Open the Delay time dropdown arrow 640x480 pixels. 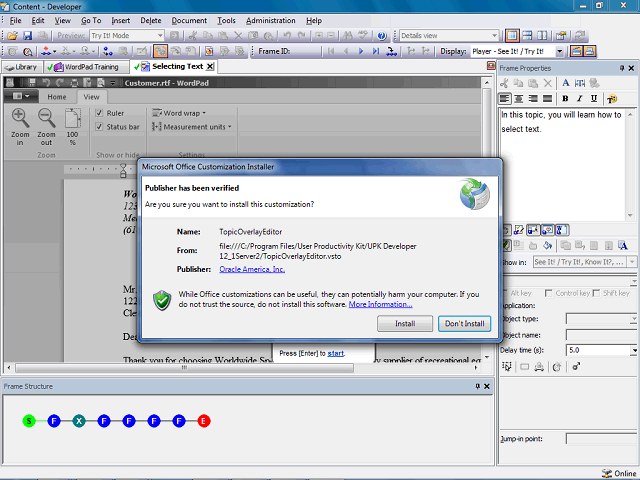click(x=634, y=350)
